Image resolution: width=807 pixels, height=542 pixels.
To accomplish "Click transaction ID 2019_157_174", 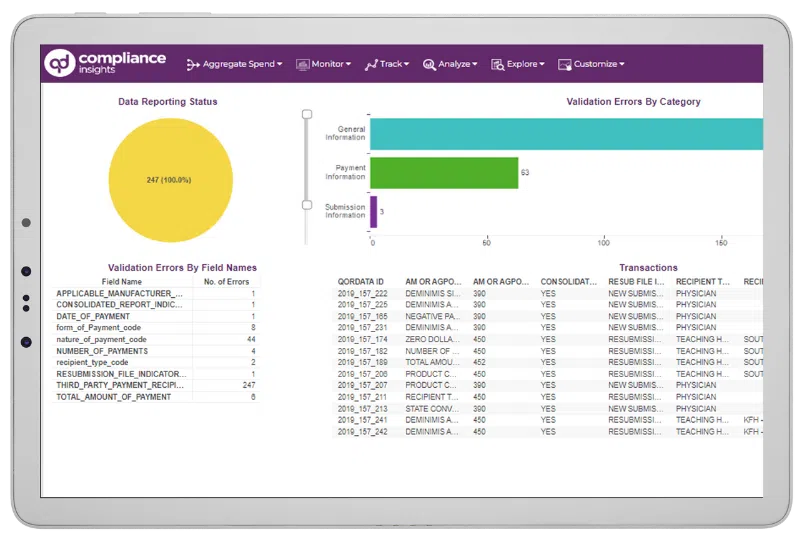I will click(362, 340).
